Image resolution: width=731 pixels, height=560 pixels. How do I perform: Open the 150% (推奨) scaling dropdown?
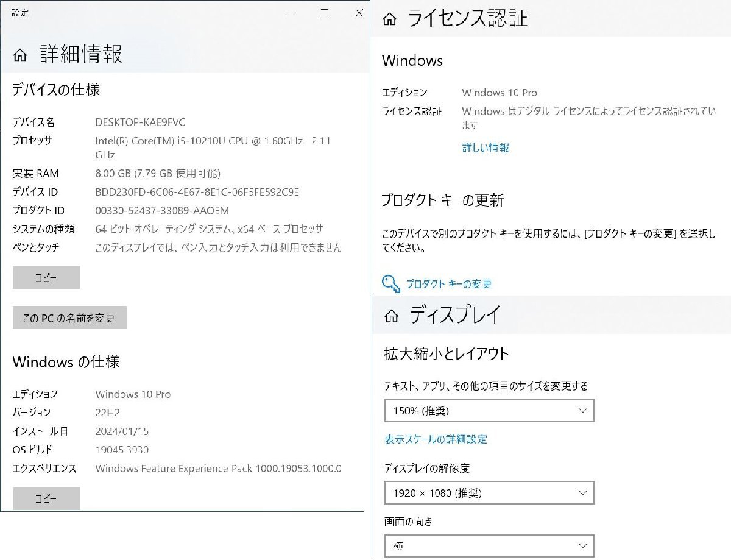point(489,411)
